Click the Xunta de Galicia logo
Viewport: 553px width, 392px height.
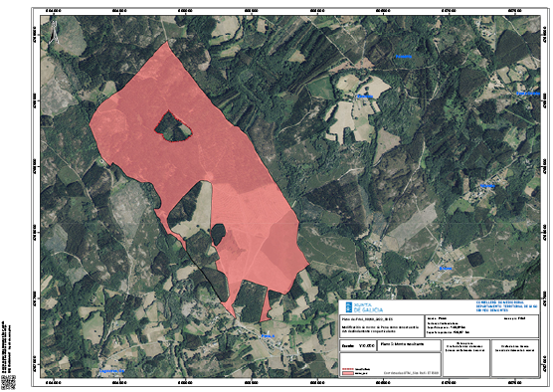click(x=365, y=307)
